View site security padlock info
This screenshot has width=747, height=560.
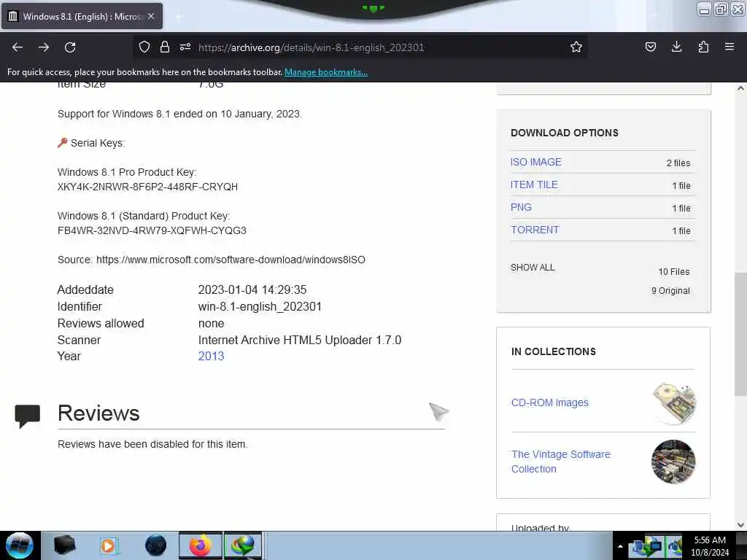point(165,47)
